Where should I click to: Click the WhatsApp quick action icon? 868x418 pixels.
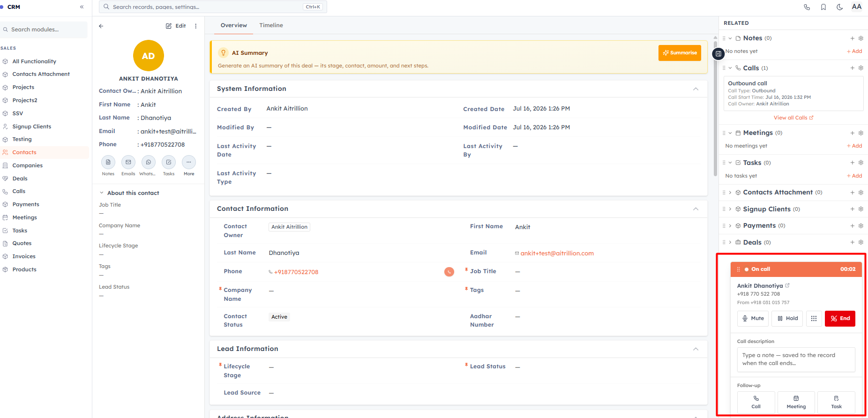pos(148,162)
